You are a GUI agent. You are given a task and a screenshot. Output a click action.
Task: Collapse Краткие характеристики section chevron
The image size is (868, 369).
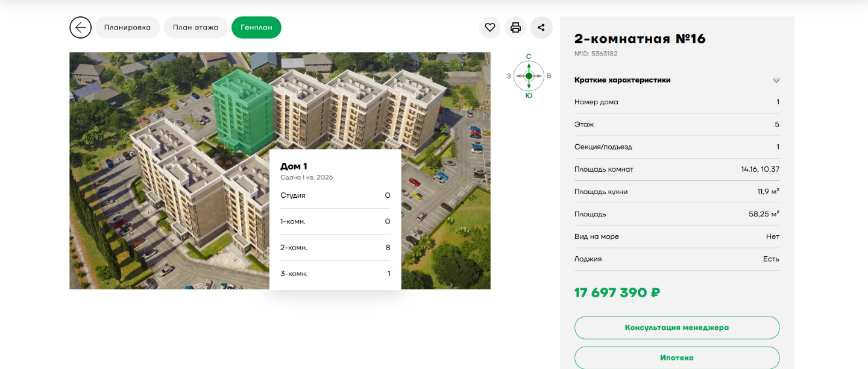click(x=776, y=80)
